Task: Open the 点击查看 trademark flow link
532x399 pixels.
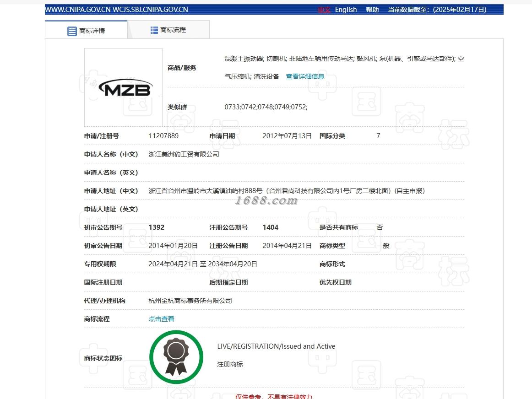Action: 162,319
